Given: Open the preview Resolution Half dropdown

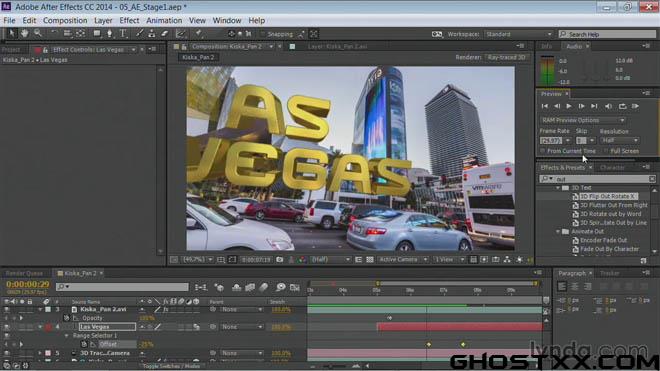Looking at the screenshot, I should [620, 140].
